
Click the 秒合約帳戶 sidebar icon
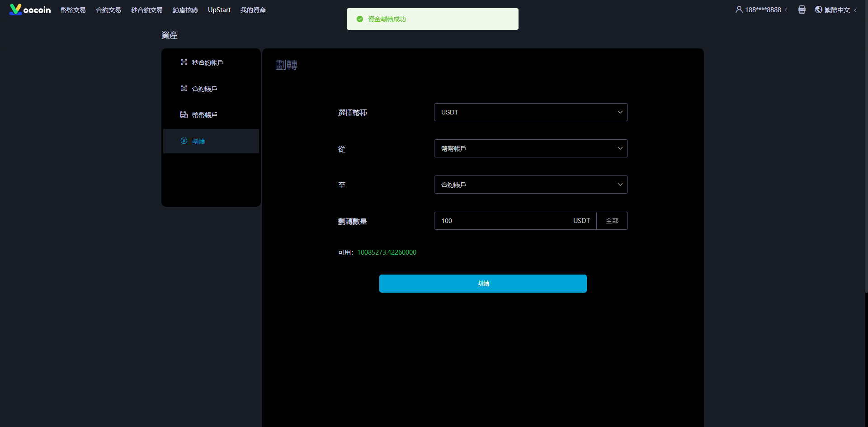tap(184, 62)
